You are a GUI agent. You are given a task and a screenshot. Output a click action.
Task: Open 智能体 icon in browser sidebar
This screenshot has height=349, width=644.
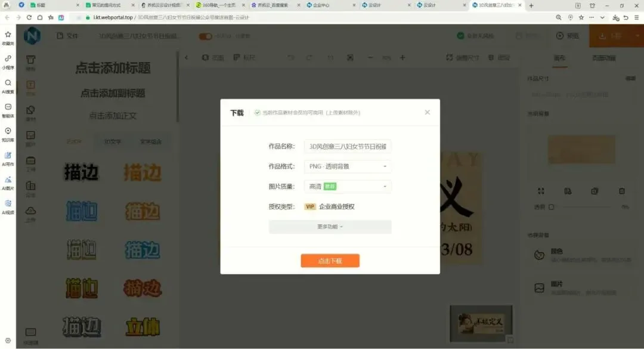tap(8, 107)
